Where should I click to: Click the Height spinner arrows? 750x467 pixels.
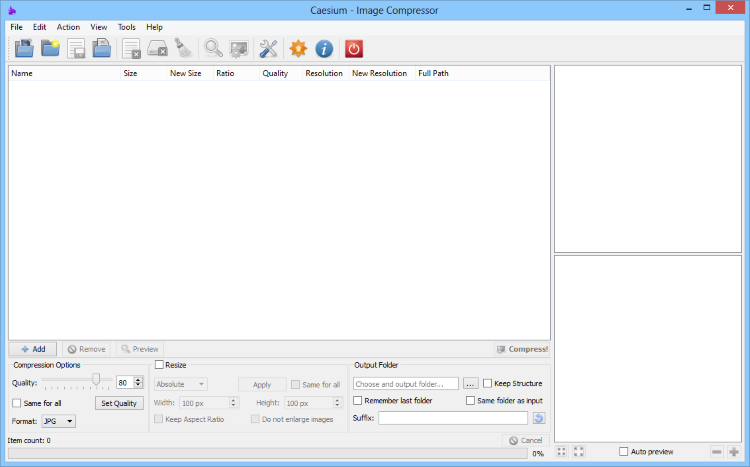point(337,402)
